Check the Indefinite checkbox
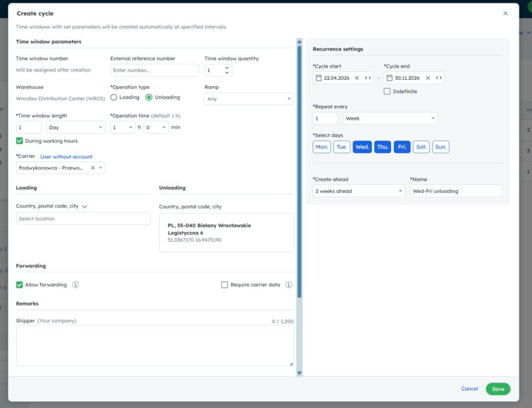532x408 pixels. [387, 91]
